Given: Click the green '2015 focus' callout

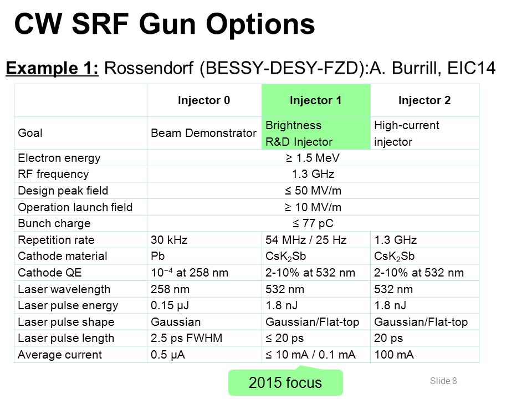Looking at the screenshot, I should (285, 382).
